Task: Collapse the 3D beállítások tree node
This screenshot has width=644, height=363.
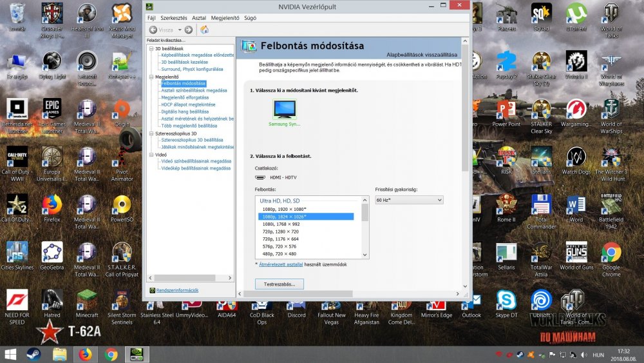Action: click(151, 48)
